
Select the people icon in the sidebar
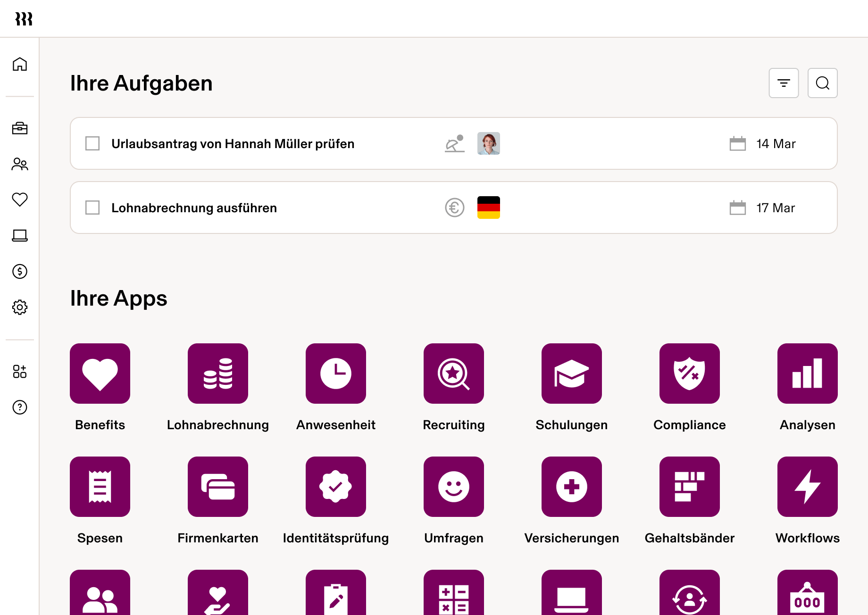pos(20,164)
